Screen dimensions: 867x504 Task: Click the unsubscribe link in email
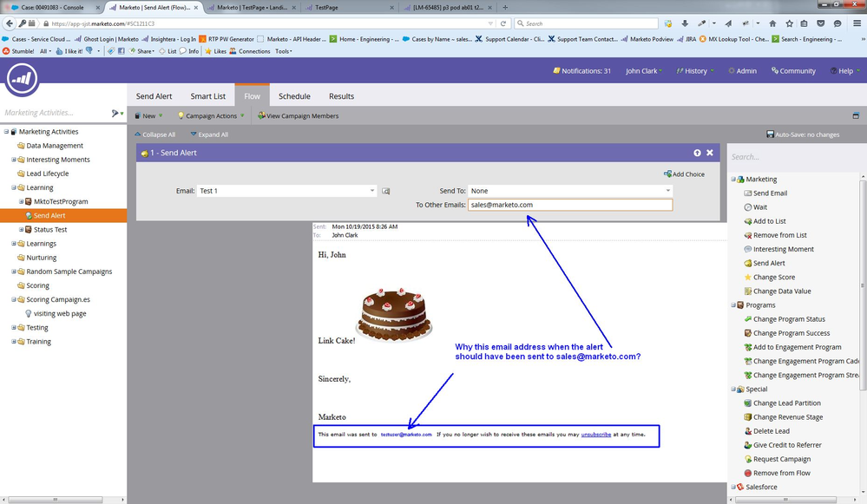pos(594,434)
